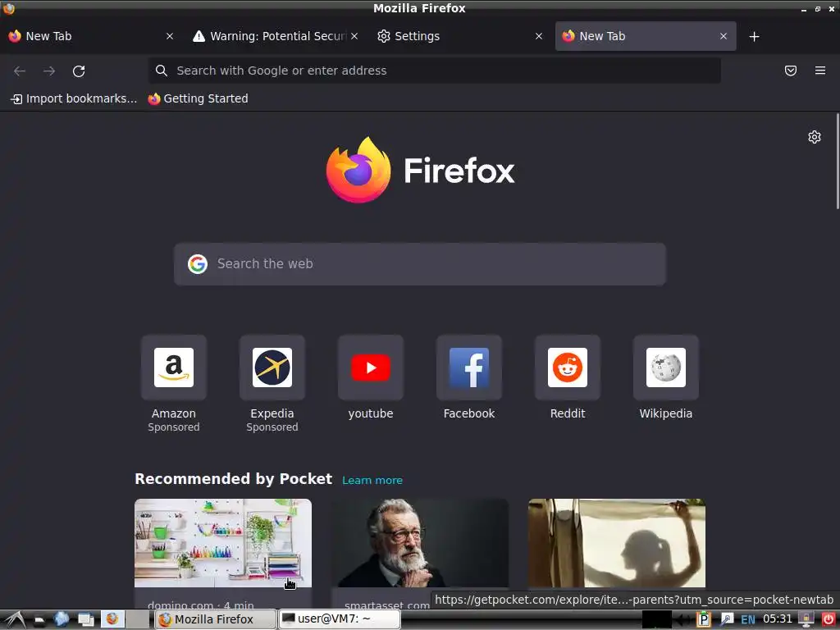The image size is (840, 630).
Task: Open the Reddit shortcut tile
Action: click(x=568, y=367)
